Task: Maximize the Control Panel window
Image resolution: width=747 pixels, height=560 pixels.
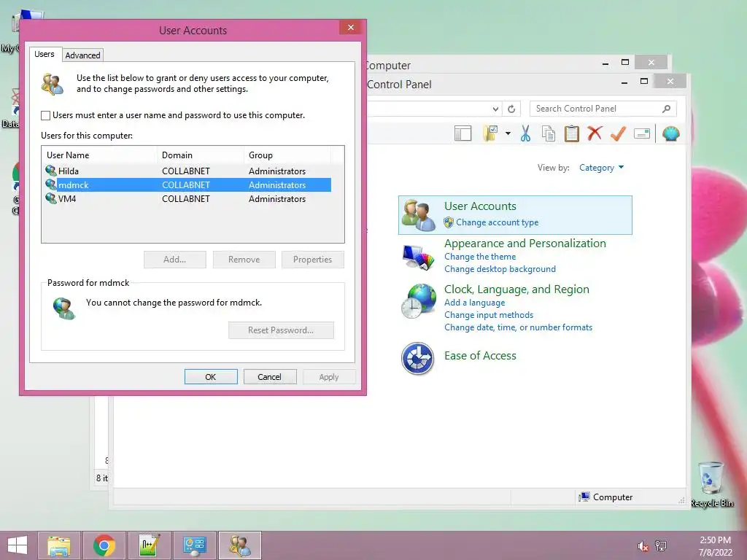Action: click(644, 82)
